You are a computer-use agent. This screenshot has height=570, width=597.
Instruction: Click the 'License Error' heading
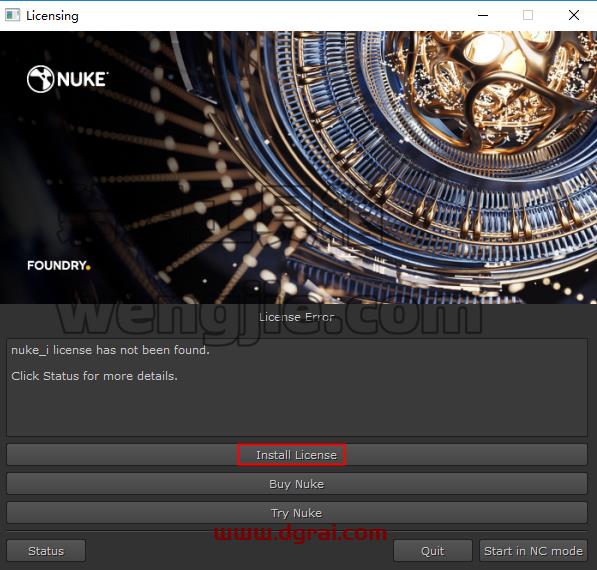[297, 317]
